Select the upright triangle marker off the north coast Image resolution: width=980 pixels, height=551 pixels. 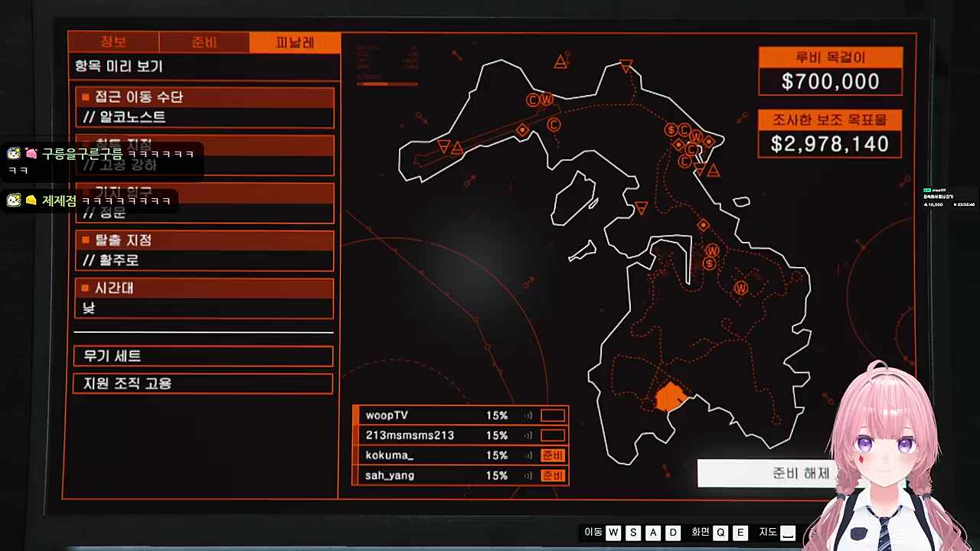click(560, 61)
